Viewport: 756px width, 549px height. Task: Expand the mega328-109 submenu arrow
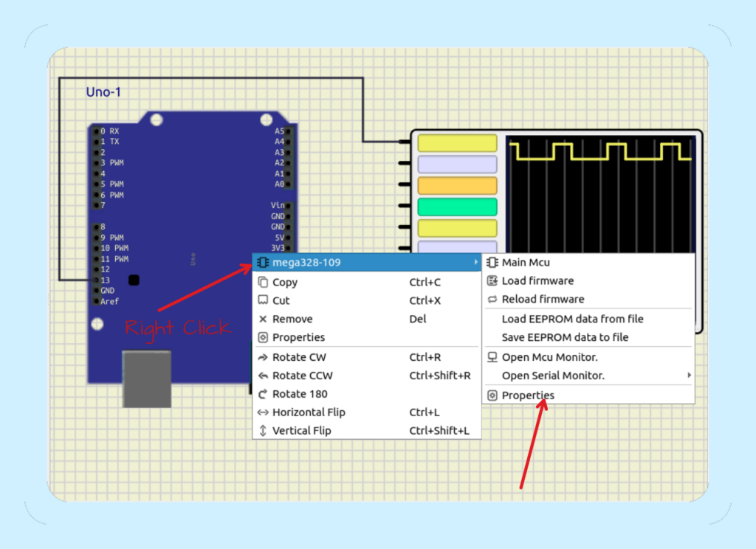pos(475,262)
